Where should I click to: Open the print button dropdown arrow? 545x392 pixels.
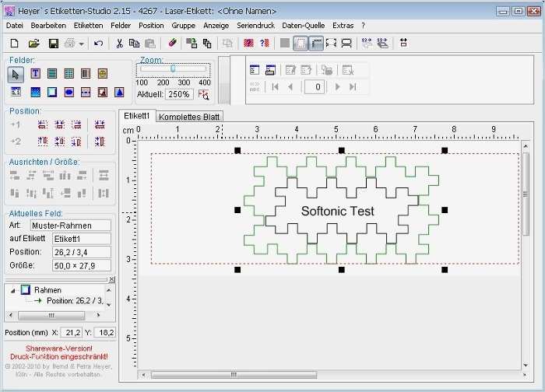pos(82,44)
